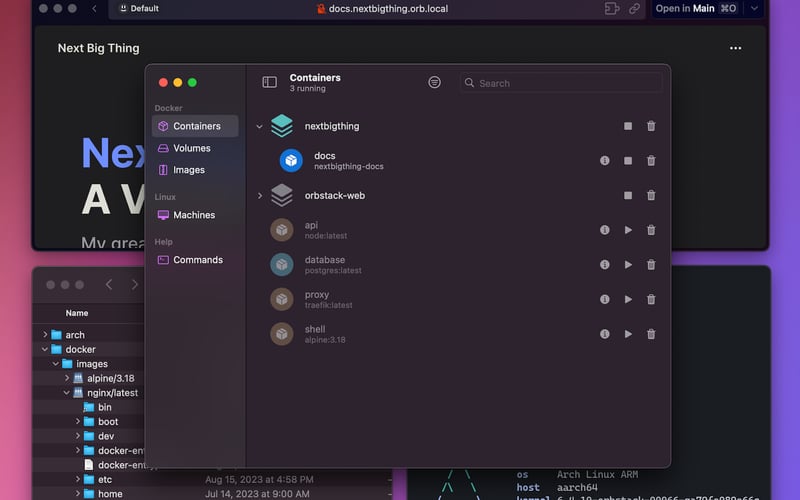Open the container filter icon
Screen dimensions: 800x500
click(x=434, y=82)
